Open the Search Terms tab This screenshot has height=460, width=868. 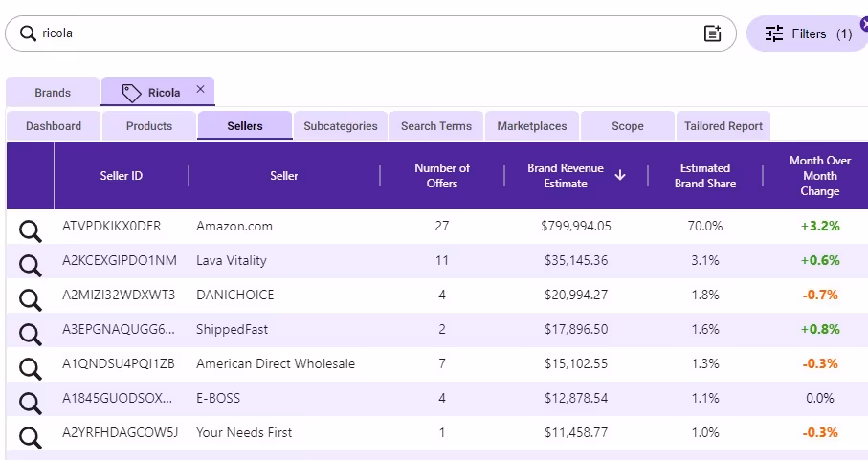436,126
